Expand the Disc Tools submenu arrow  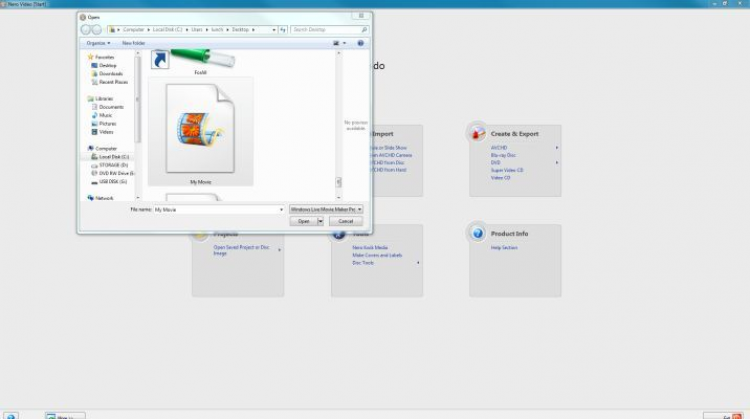click(418, 263)
